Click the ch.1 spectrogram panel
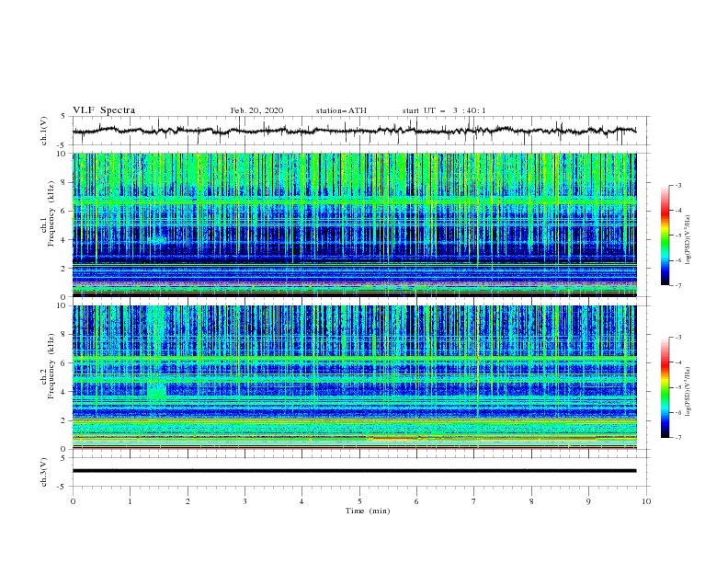 pyautogui.click(x=354, y=224)
